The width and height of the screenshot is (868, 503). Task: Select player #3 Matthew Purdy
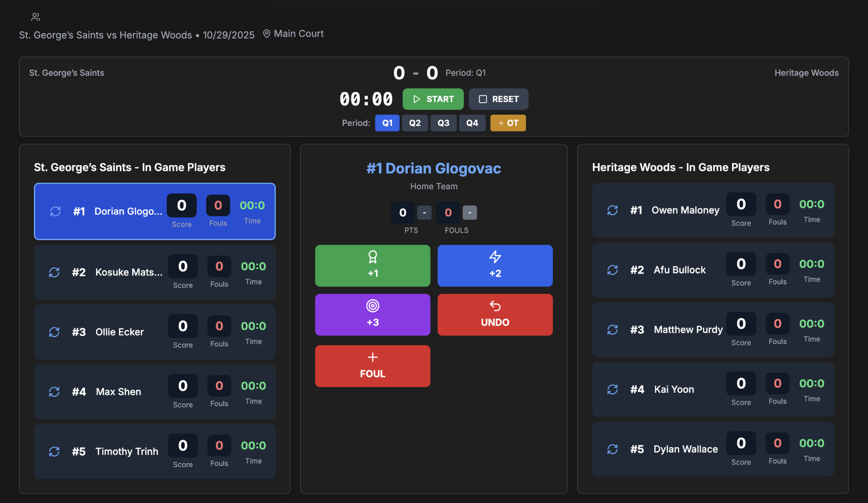pyautogui.click(x=713, y=330)
